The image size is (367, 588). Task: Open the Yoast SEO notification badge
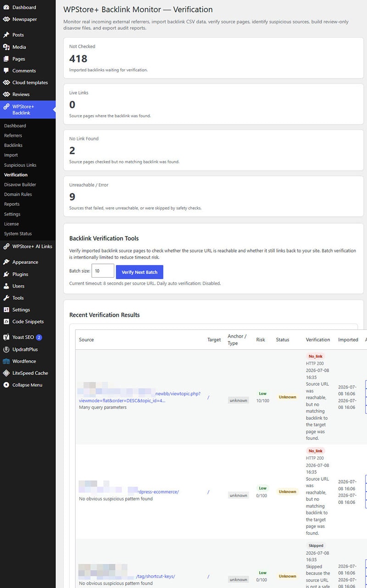(x=39, y=337)
